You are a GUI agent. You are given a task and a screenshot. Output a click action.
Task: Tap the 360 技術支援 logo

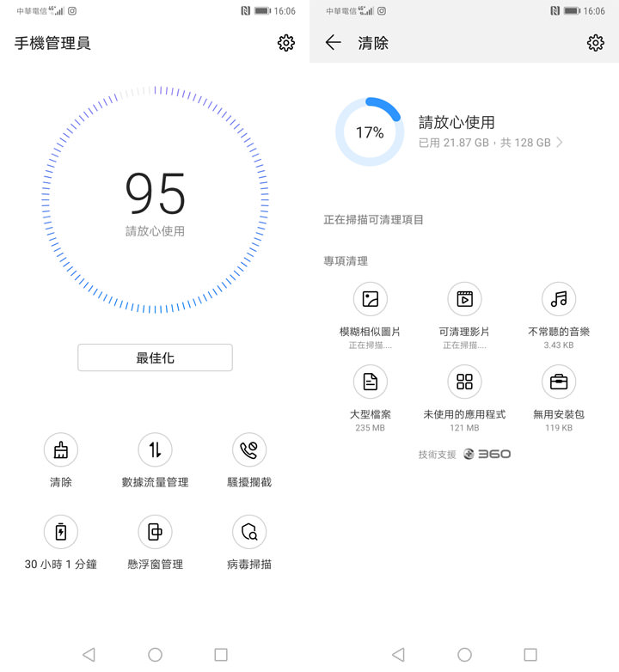click(x=487, y=454)
